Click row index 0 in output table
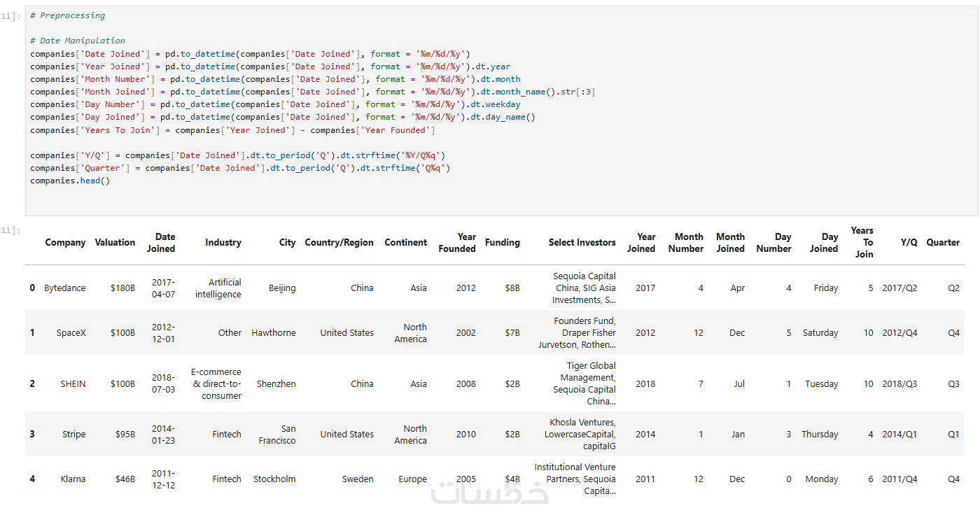The height and width of the screenshot is (515, 980). (x=31, y=288)
